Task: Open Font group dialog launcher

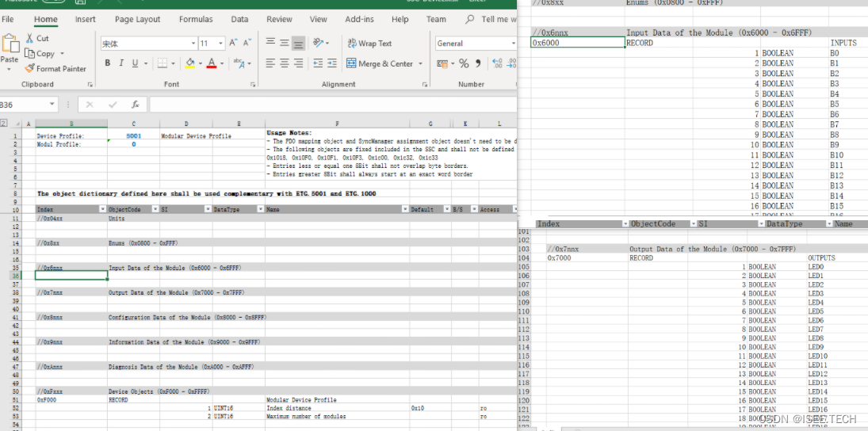Action: pos(252,85)
